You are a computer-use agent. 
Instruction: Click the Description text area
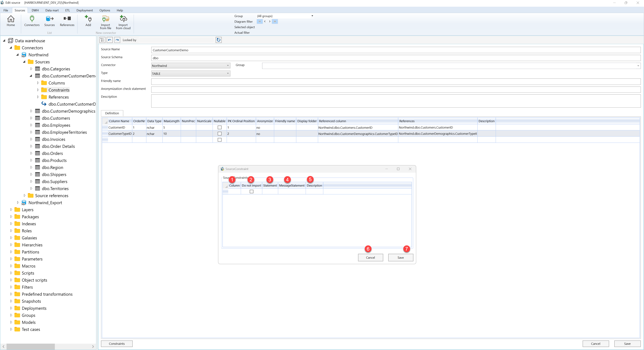tap(396, 101)
